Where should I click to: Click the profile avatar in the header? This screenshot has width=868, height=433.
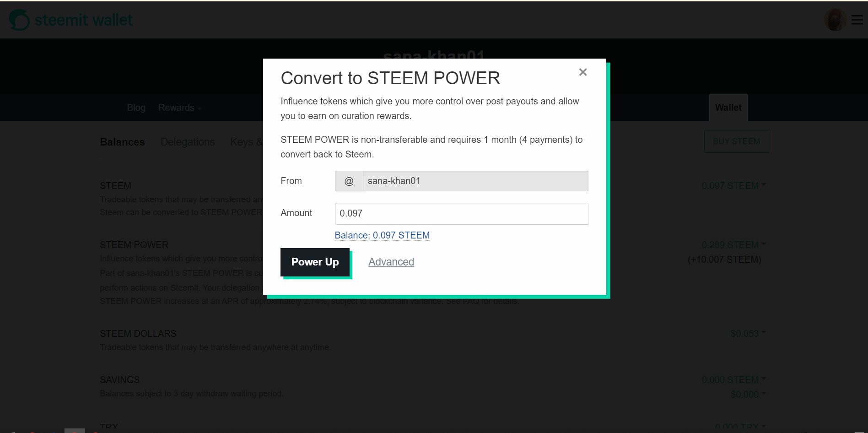pyautogui.click(x=835, y=20)
